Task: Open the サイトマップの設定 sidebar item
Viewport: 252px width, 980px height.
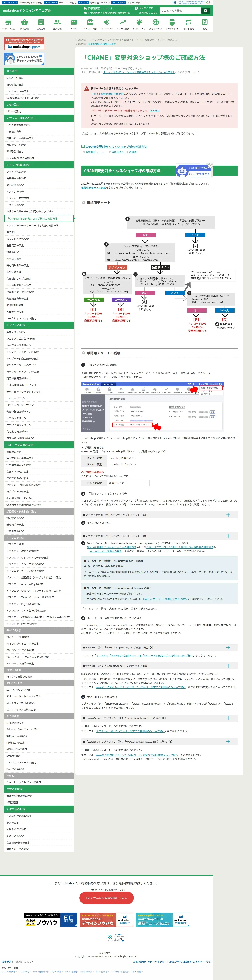Action: click(39, 91)
